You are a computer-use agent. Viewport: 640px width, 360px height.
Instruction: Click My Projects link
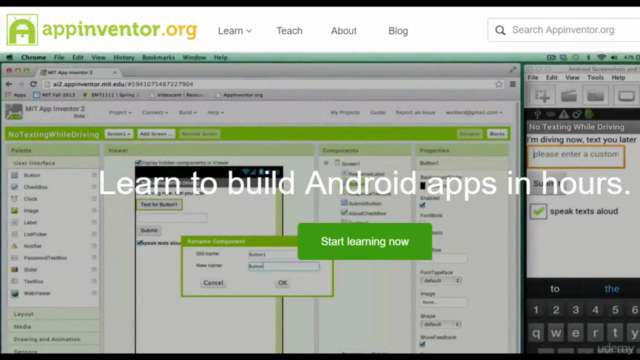point(345,112)
